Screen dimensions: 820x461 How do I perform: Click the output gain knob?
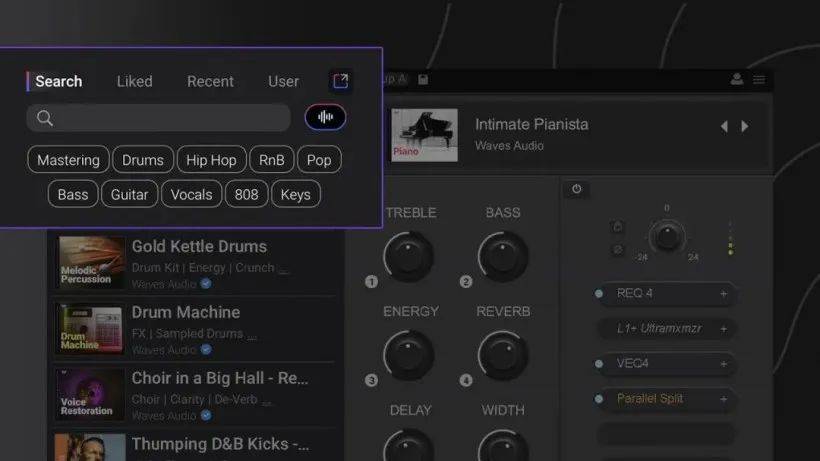[x=667, y=237]
